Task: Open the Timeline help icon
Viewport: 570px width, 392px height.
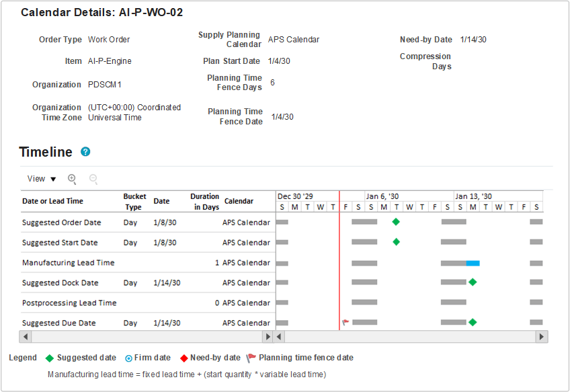Action: click(x=85, y=152)
